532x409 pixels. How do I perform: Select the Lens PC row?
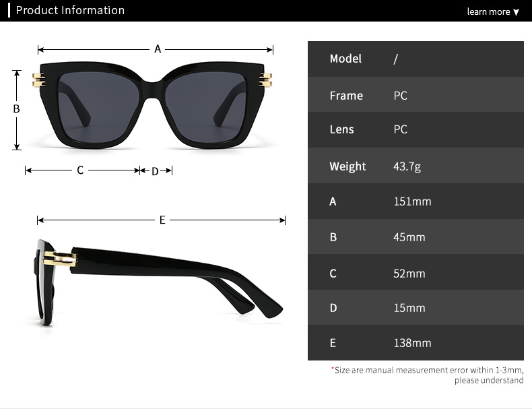tap(415, 130)
